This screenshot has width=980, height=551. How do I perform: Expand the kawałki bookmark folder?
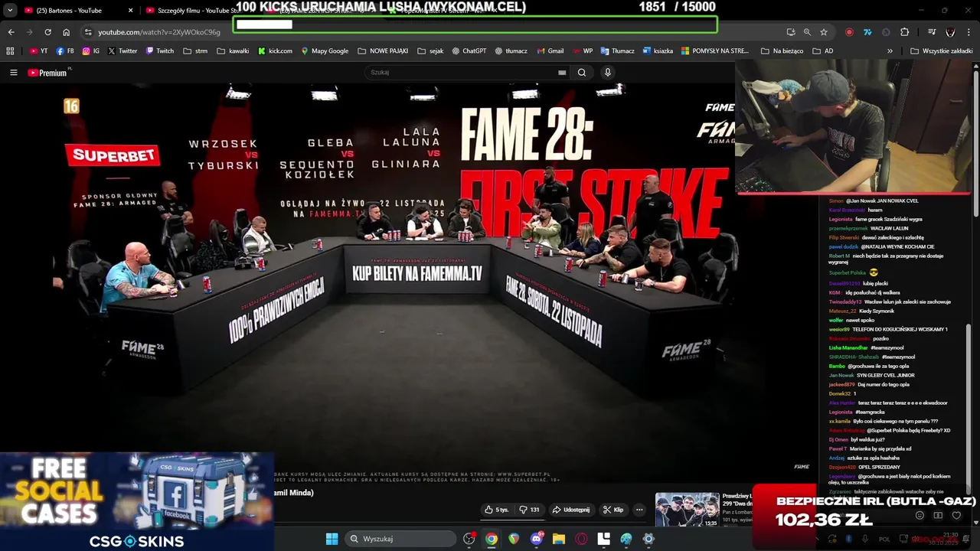click(233, 51)
